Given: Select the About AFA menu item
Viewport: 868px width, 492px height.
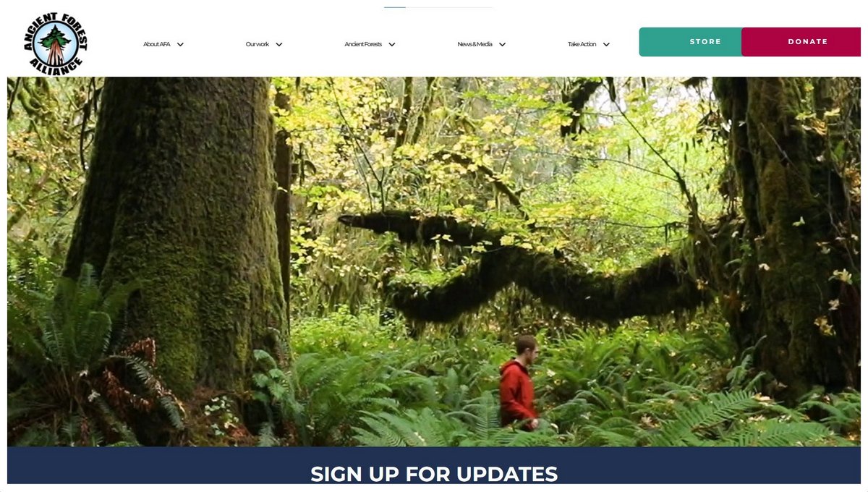Looking at the screenshot, I should point(156,45).
